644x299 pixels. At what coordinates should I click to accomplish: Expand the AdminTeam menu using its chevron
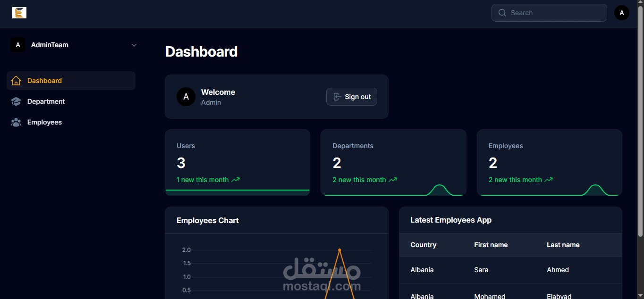(x=134, y=44)
